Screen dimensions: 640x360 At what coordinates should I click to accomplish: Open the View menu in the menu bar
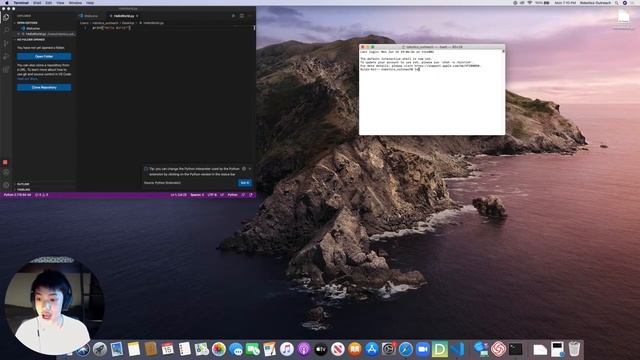click(x=60, y=2)
